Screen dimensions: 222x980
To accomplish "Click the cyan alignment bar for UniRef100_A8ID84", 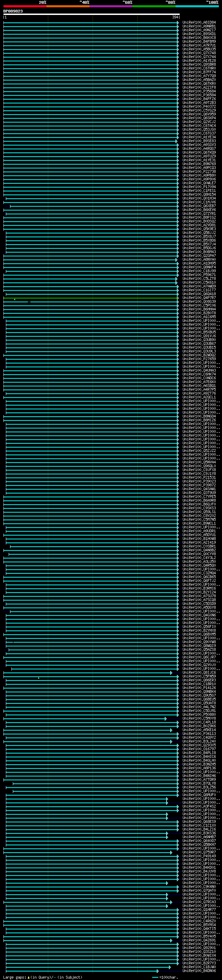I will coord(91,23).
